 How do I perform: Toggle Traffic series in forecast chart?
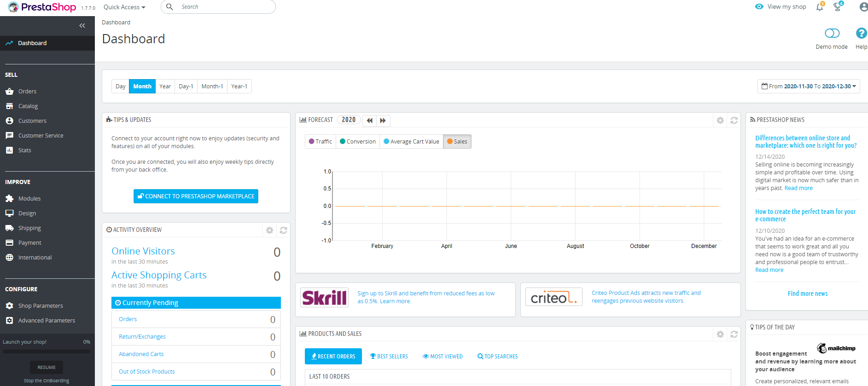[320, 141]
